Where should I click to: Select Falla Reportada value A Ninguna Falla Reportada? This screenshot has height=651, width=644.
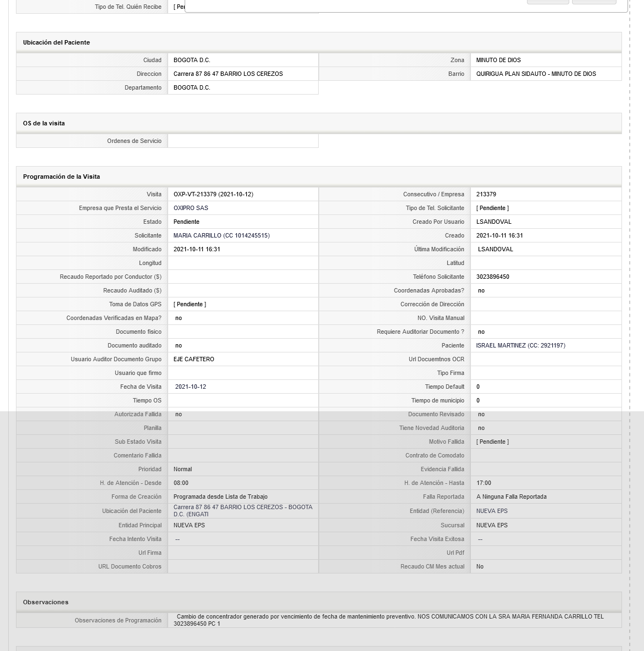click(x=511, y=496)
